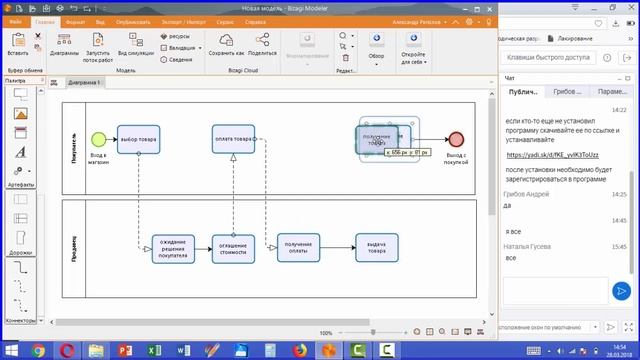The image size is (640, 360).
Task: Select the Milestone shape in the palette
Action: point(20,238)
